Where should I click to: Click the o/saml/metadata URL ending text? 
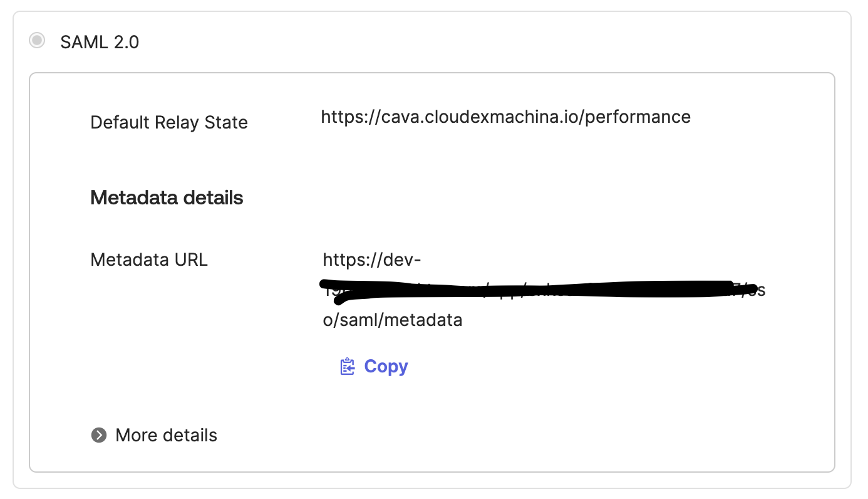tap(392, 320)
